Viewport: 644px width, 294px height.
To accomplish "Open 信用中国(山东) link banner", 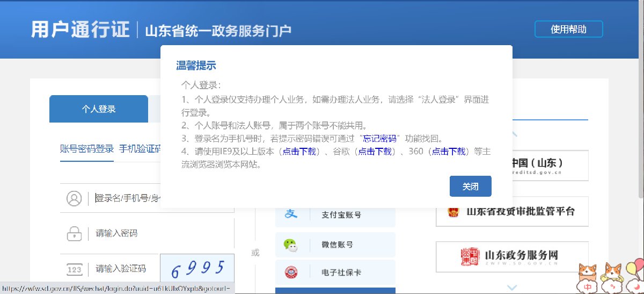I will click(551, 166).
